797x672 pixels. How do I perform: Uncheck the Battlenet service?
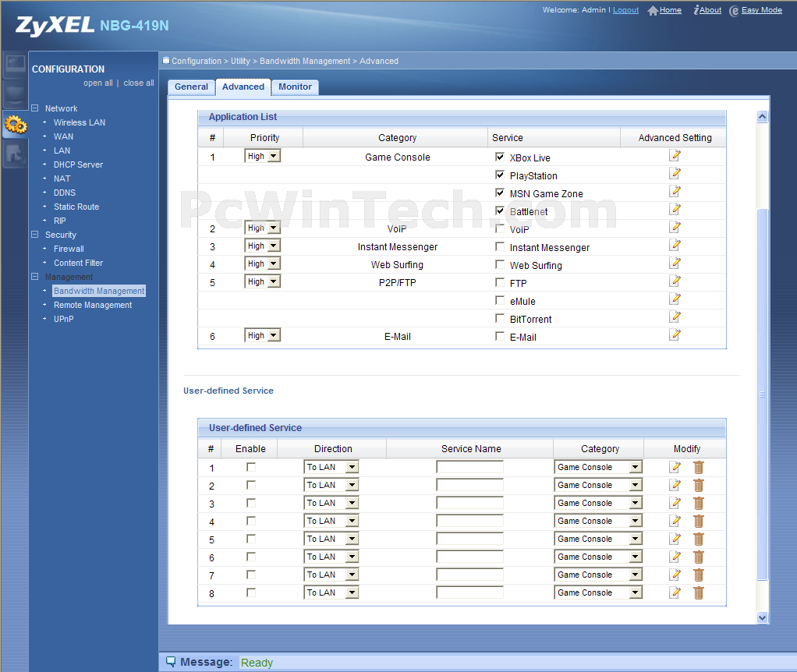click(x=500, y=210)
